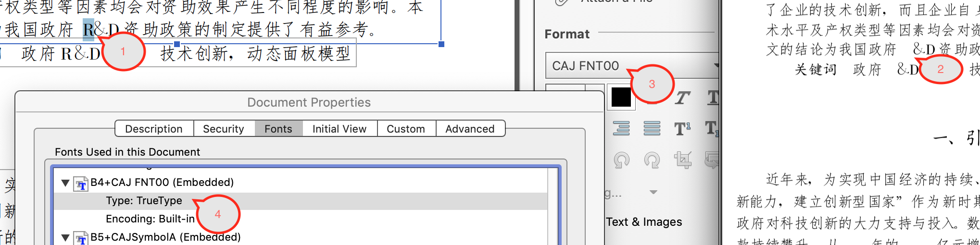Click the highlighted R&D text in the edit box
This screenshot has height=245, width=980.
89,29
